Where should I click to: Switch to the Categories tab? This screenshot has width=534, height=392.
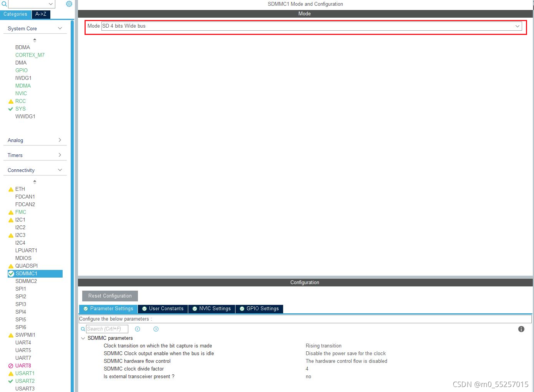tap(15, 14)
